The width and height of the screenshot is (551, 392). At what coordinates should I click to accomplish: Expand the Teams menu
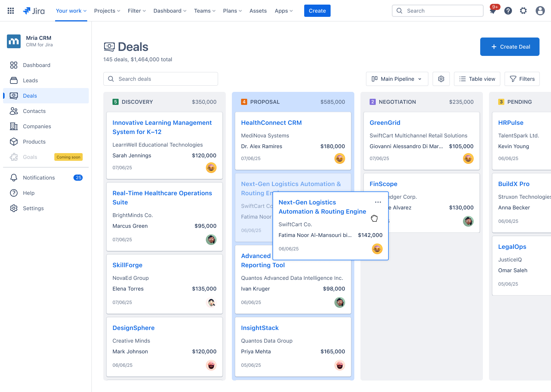205,11
